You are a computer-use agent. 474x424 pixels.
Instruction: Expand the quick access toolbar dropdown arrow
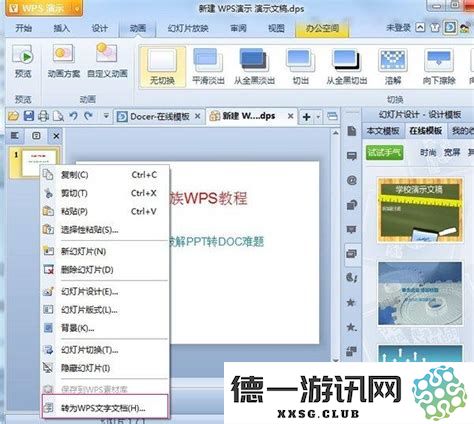(x=106, y=116)
